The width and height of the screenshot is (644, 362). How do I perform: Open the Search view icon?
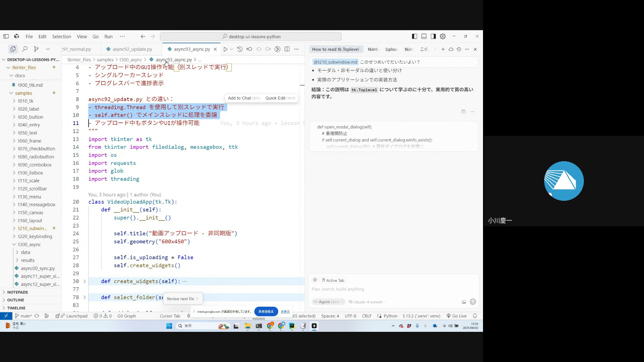coord(25,49)
